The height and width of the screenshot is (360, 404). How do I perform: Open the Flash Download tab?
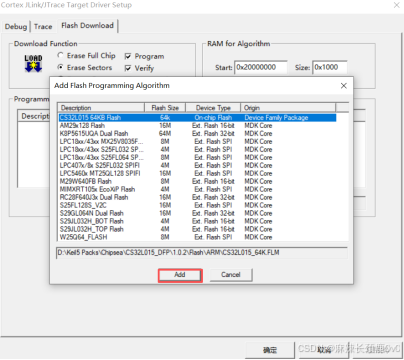tap(87, 26)
